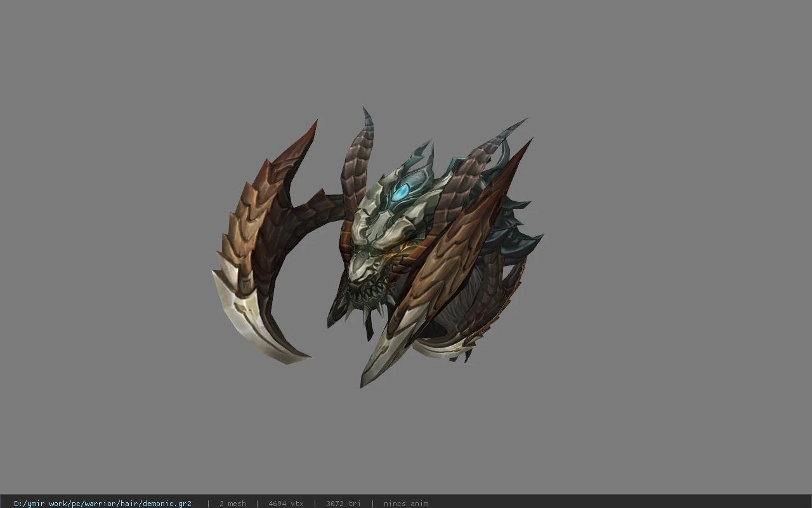The height and width of the screenshot is (508, 812).
Task: Click the file path D:/ymir work/pc/warrior/hair/demonic.gr2
Action: 103,504
